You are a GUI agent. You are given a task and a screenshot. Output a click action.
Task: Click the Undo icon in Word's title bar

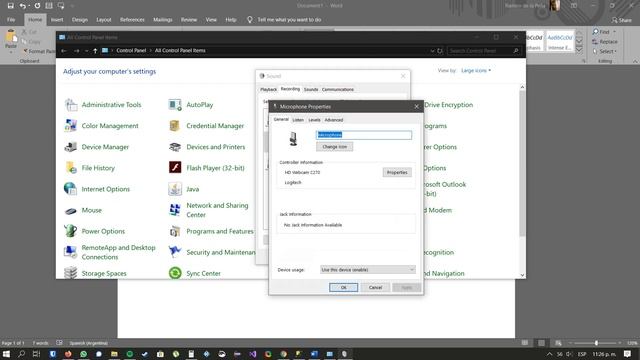tap(22, 6)
